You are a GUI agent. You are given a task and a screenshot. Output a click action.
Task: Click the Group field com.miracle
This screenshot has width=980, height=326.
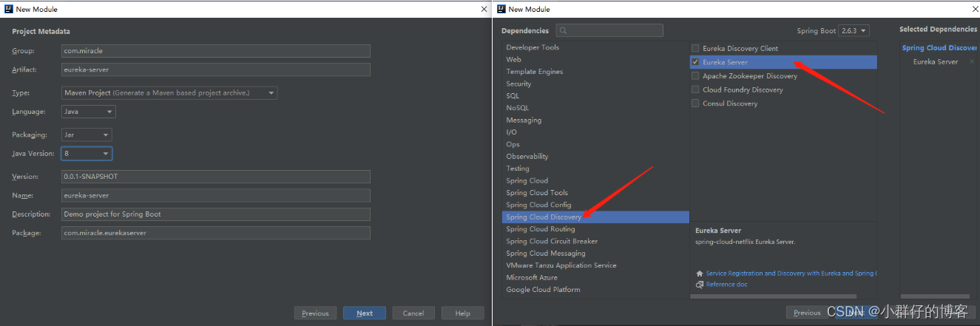(x=215, y=51)
